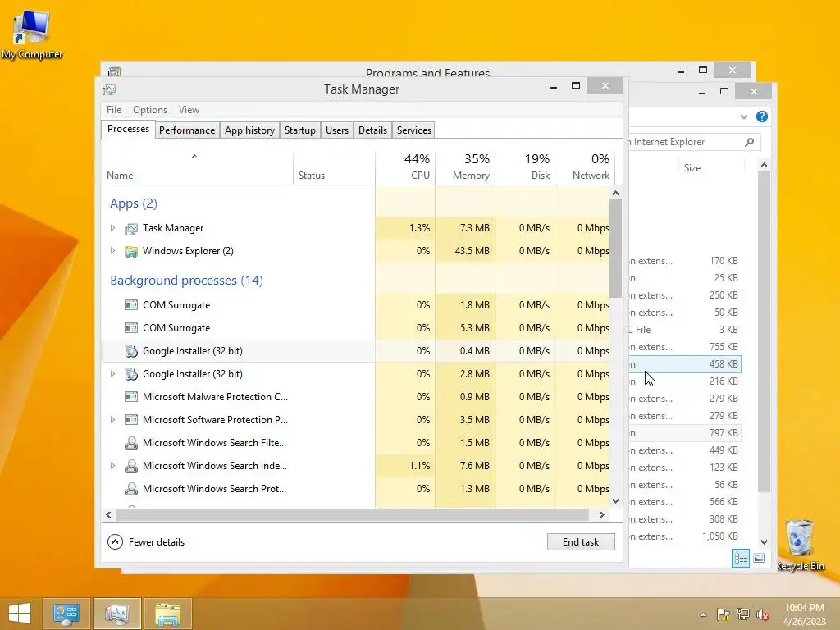Expand the lower Google Installer (32 bit) row
The height and width of the screenshot is (630, 840).
click(112, 374)
